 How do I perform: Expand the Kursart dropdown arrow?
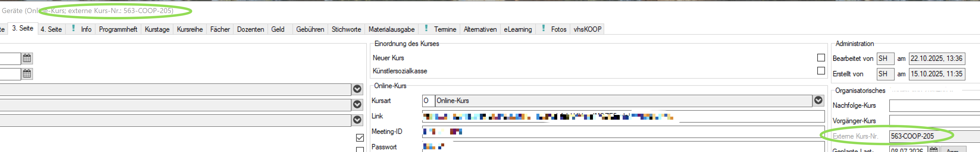point(818,100)
